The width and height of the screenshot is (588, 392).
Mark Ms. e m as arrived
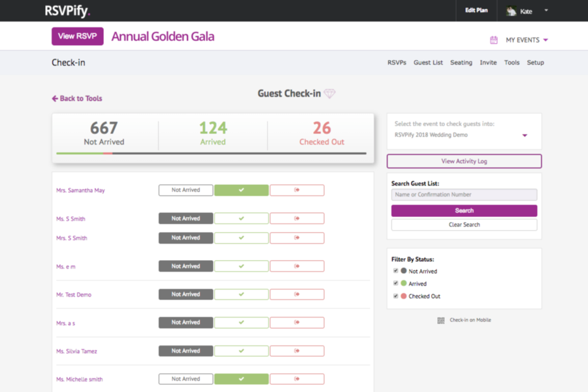point(242,266)
